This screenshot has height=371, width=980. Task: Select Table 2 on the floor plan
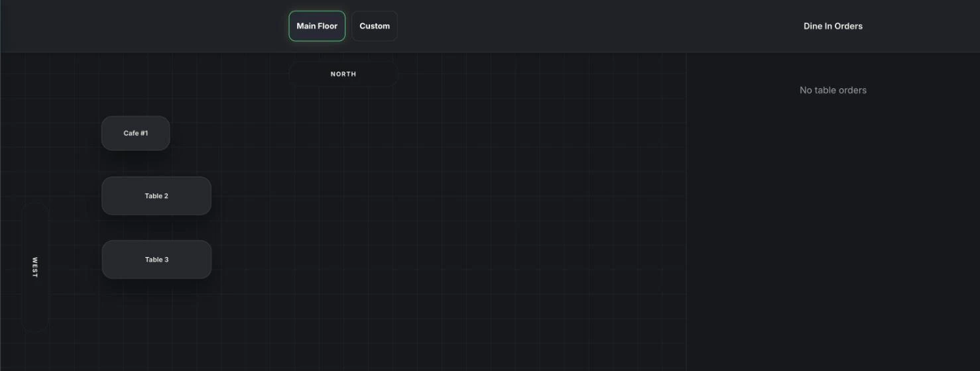pyautogui.click(x=156, y=196)
